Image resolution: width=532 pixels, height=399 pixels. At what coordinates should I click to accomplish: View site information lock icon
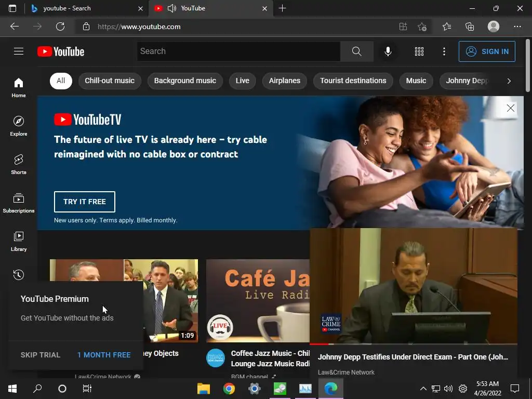click(86, 26)
